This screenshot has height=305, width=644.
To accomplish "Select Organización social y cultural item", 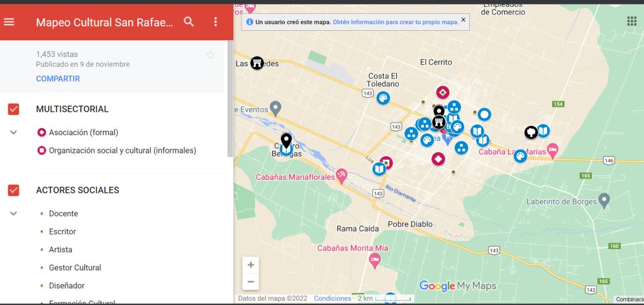I will coord(122,150).
